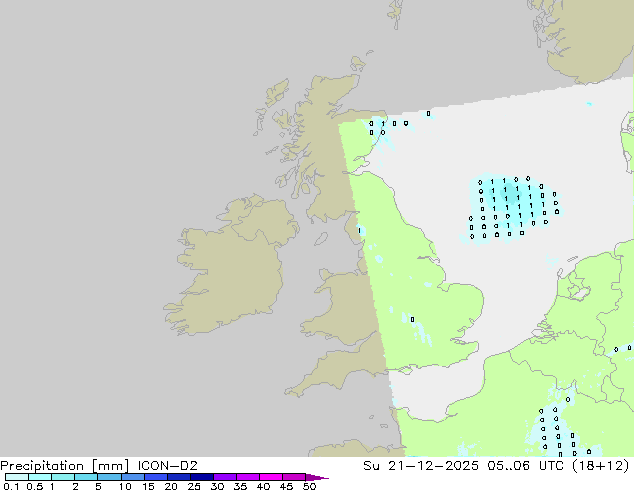The image size is (634, 490).
Task: Click the 10–15 mm legend color swatch
Action: (x=133, y=477)
